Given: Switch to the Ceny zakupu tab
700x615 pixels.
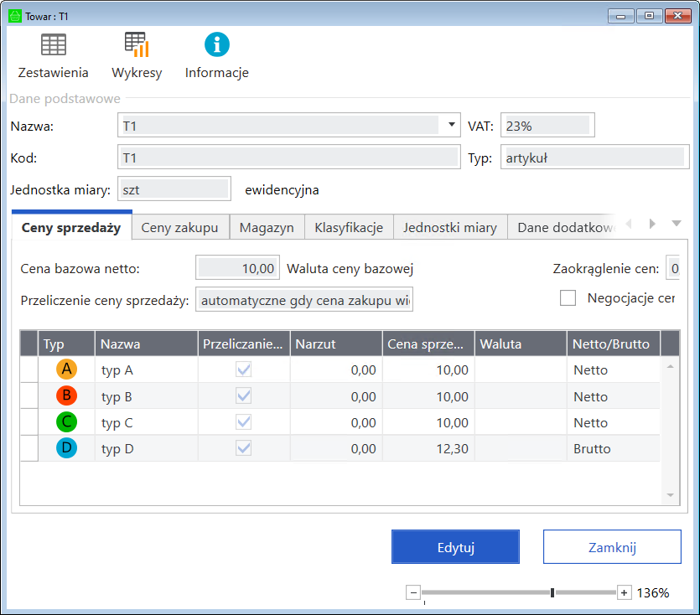Looking at the screenshot, I should 179,228.
